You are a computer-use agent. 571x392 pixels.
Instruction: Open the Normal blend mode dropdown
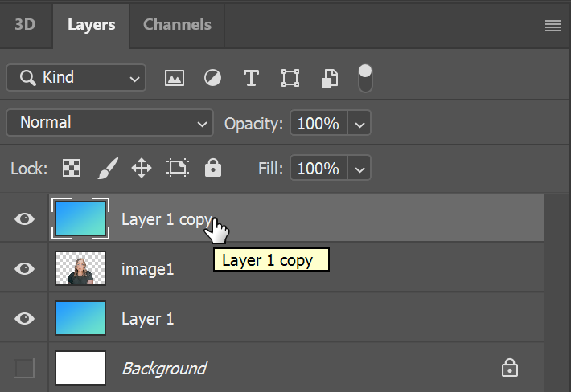coord(109,123)
